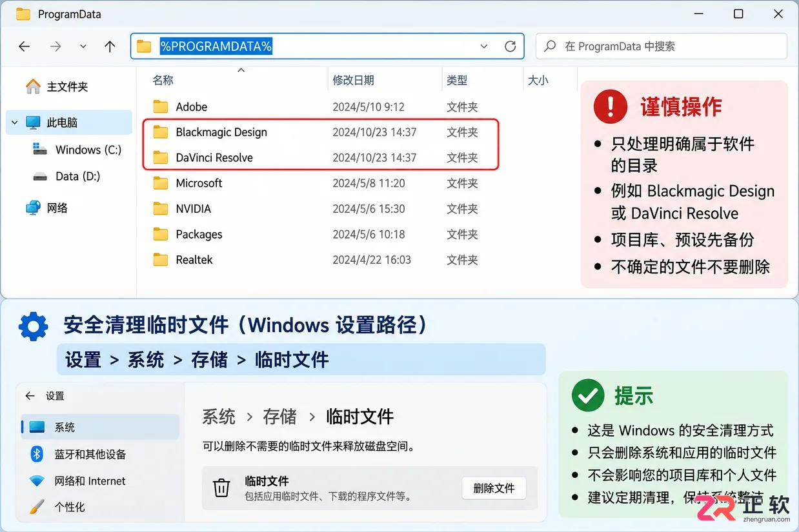
Task: Select 网络 in the navigation pane
Action: 46,208
